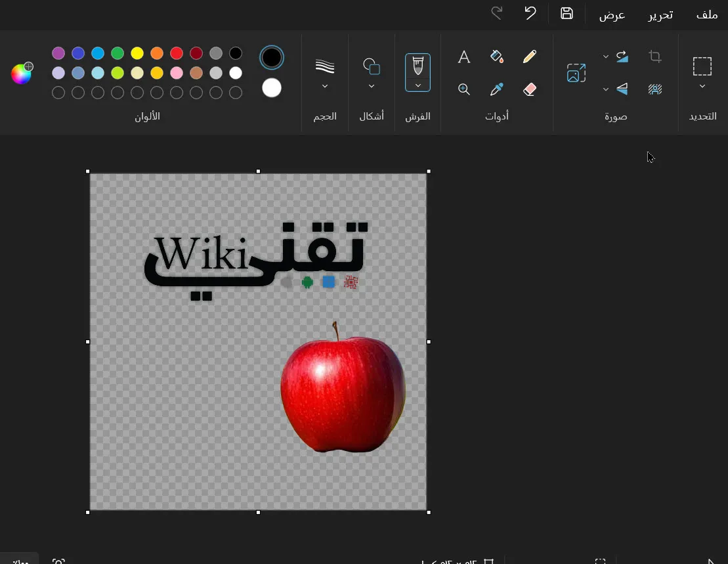Pick the brown color swatch
Image resolution: width=728 pixels, height=564 pixels.
(x=196, y=73)
